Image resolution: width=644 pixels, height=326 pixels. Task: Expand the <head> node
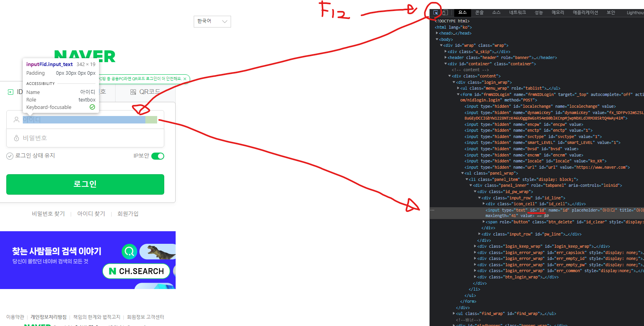pos(437,33)
